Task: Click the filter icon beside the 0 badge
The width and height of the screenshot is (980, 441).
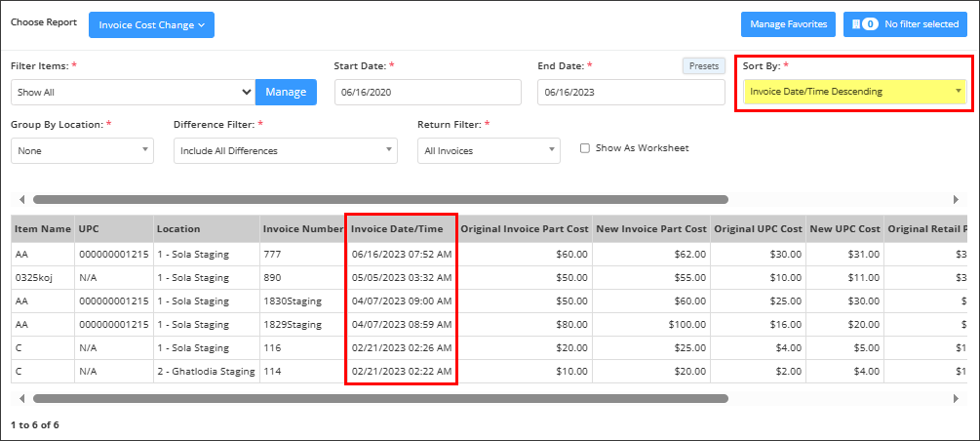Action: click(x=856, y=24)
